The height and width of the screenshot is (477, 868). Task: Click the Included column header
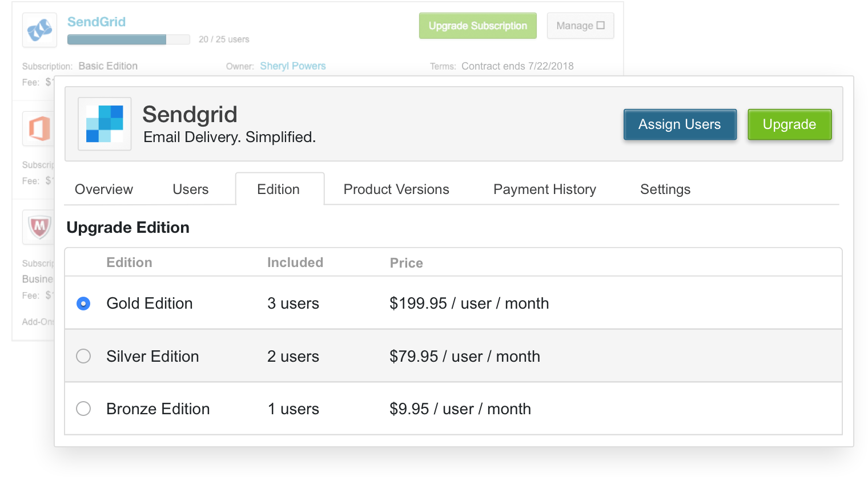(295, 262)
